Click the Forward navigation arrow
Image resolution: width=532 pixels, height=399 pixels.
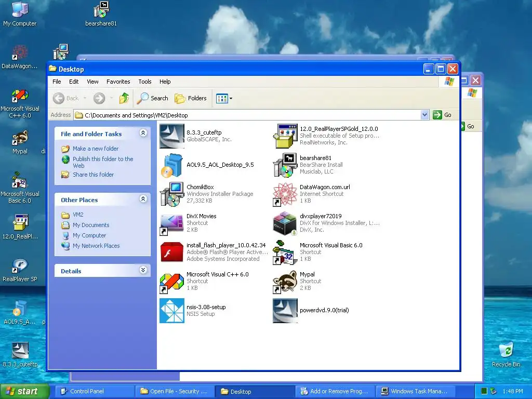click(99, 98)
